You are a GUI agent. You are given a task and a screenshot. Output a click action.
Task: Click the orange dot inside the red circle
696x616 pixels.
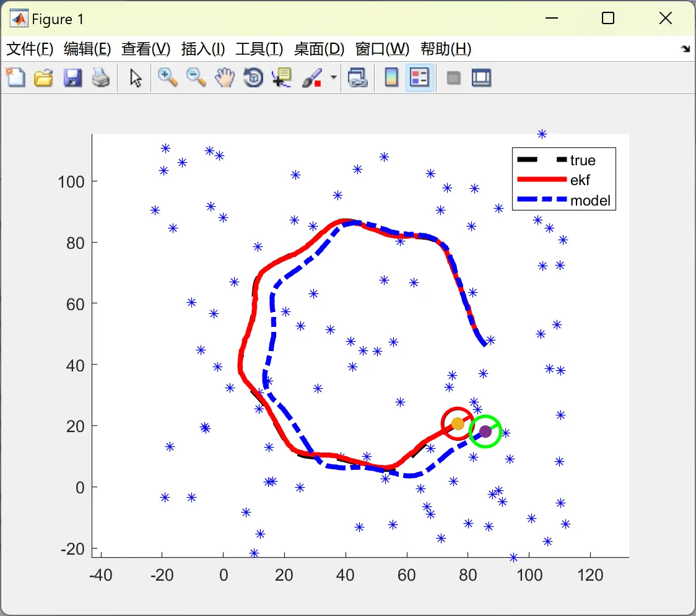click(458, 424)
